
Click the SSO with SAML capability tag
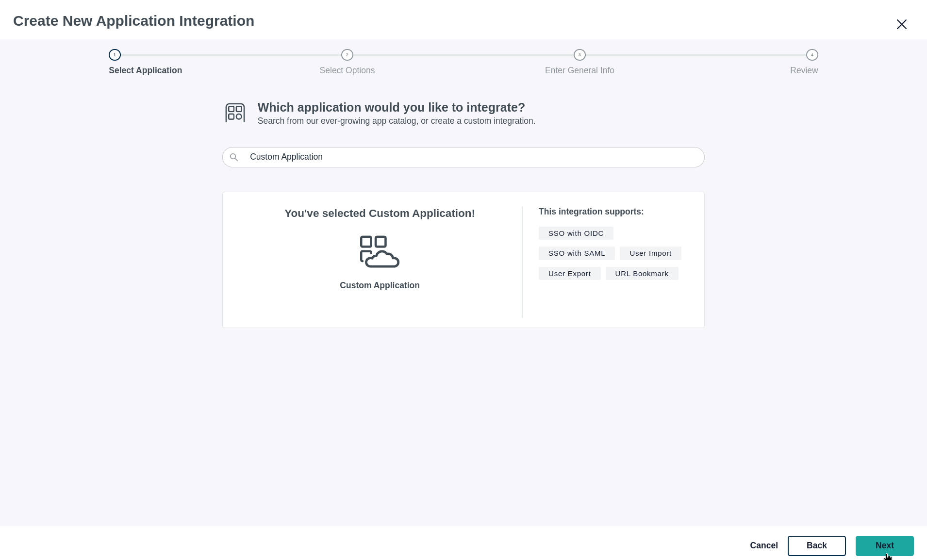[577, 253]
